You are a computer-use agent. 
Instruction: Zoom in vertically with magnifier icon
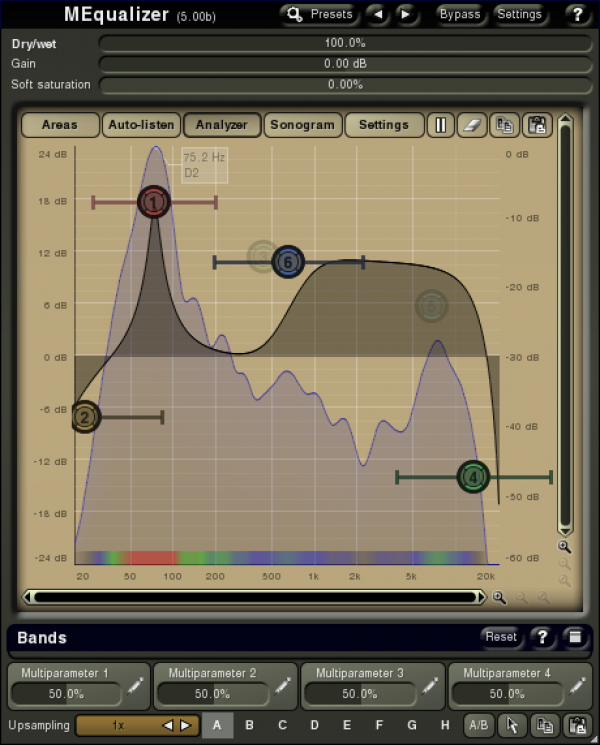[564, 547]
